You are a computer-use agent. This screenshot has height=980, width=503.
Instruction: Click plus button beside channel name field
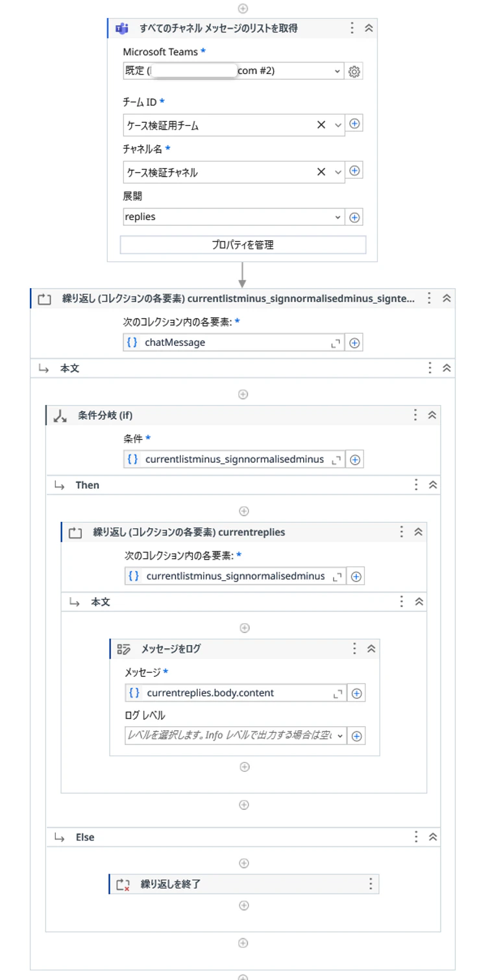click(x=354, y=171)
